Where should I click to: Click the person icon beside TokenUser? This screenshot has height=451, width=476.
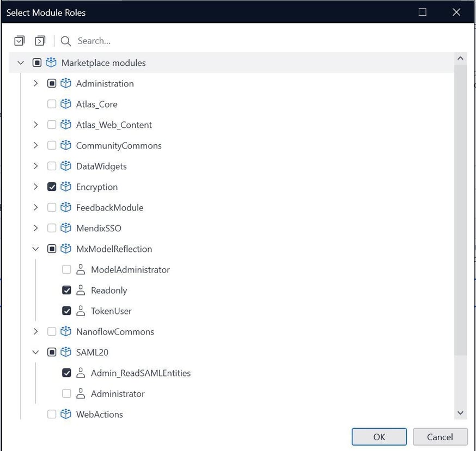coord(81,311)
